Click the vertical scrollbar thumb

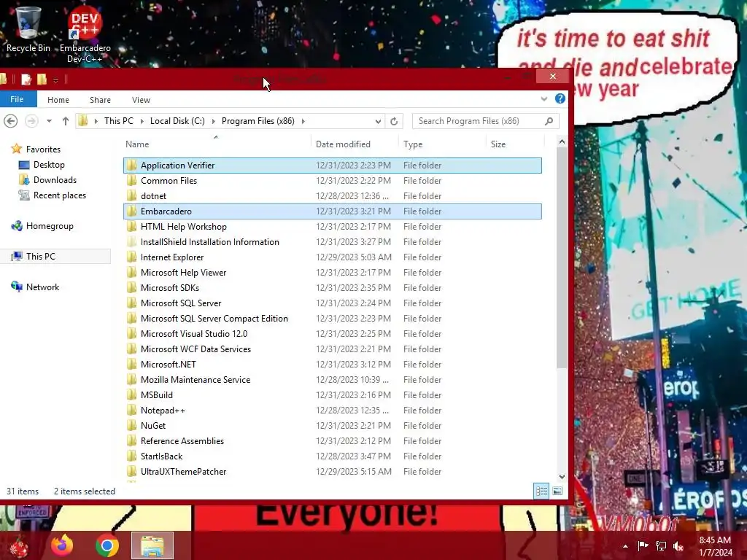(x=562, y=257)
